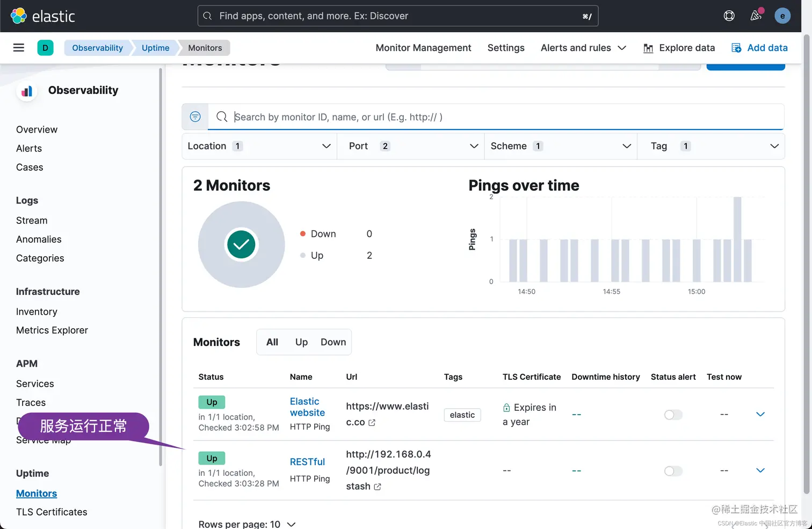
Task: Expand the RESTful monitor row details
Action: 760,470
